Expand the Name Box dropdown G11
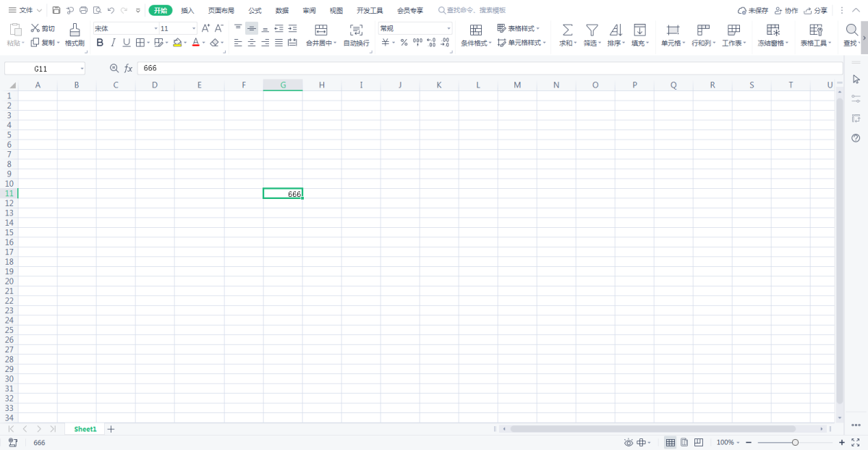Screen dimensions: 868x450 point(82,68)
